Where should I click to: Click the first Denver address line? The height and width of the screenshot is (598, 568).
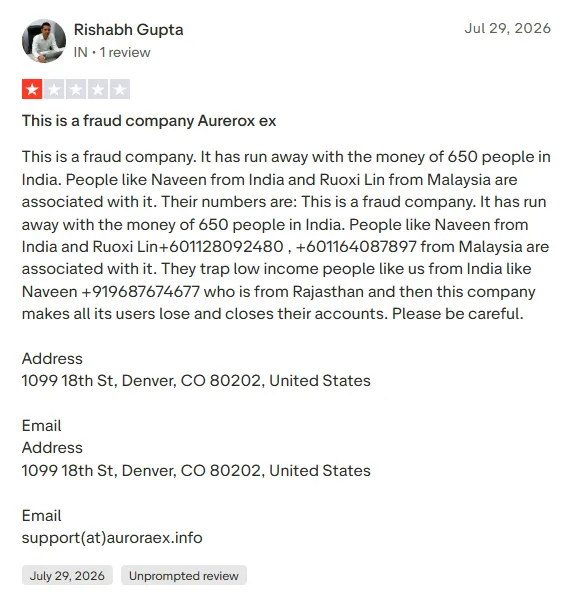click(x=196, y=381)
